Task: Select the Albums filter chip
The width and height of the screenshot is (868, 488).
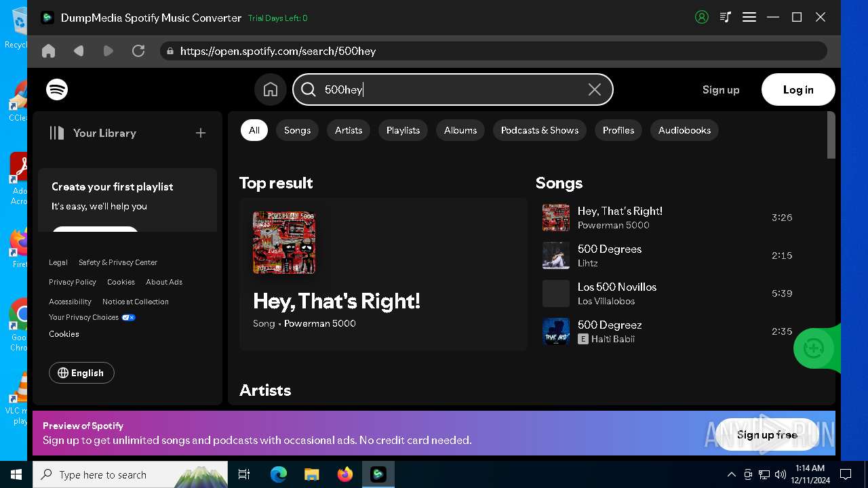Action: (x=460, y=130)
